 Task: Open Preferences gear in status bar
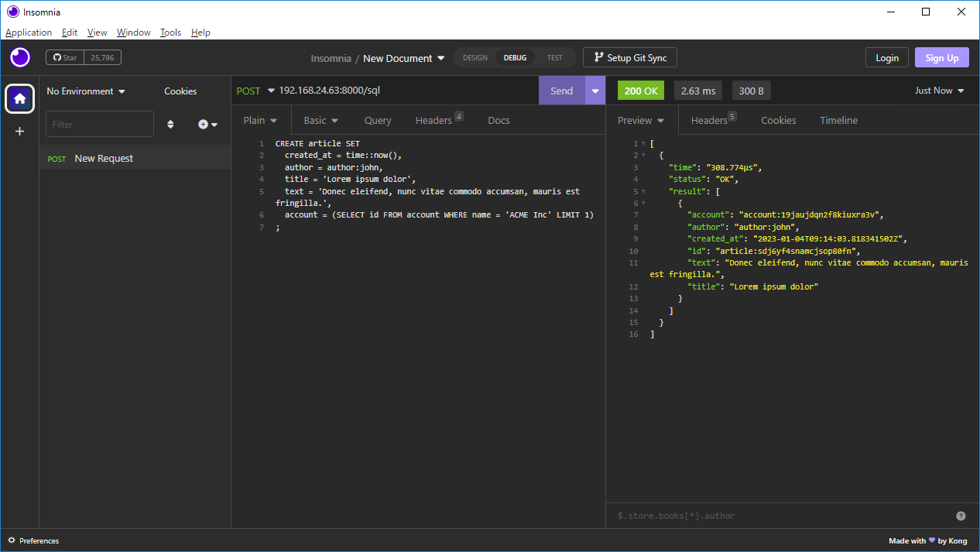pyautogui.click(x=12, y=540)
